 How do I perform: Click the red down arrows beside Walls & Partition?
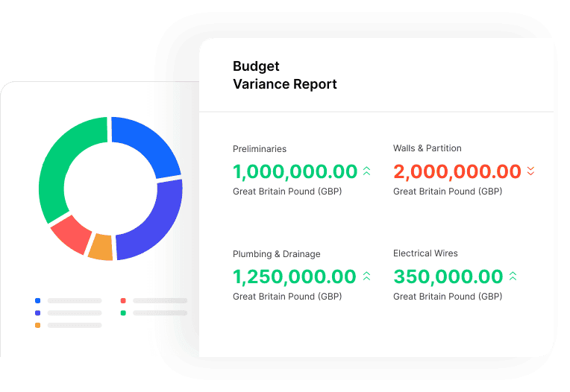coord(530,171)
